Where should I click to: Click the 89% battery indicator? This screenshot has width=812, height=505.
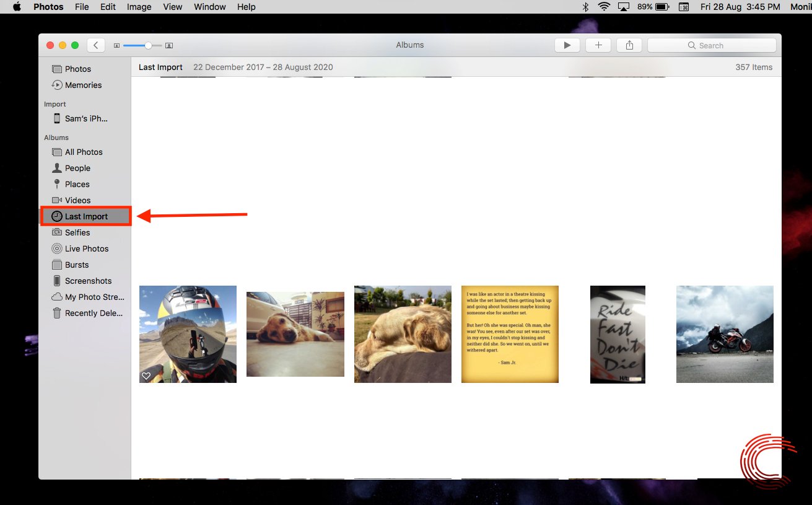click(653, 7)
